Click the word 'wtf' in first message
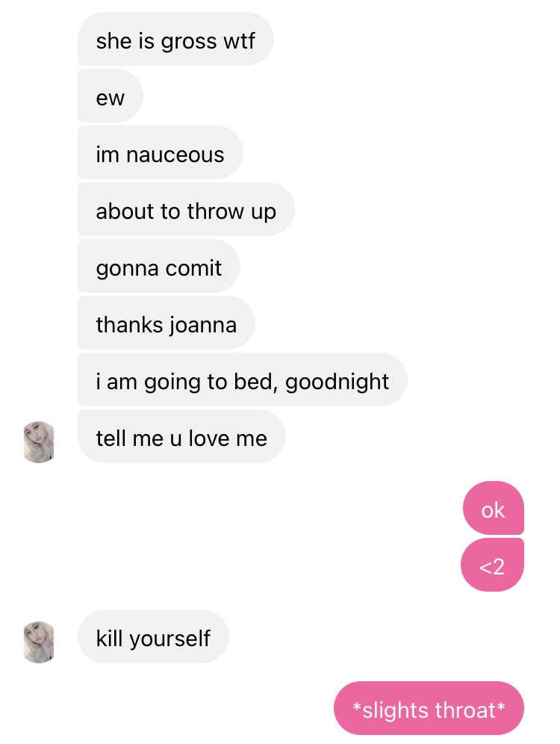This screenshot has width=560, height=744. coord(240,40)
